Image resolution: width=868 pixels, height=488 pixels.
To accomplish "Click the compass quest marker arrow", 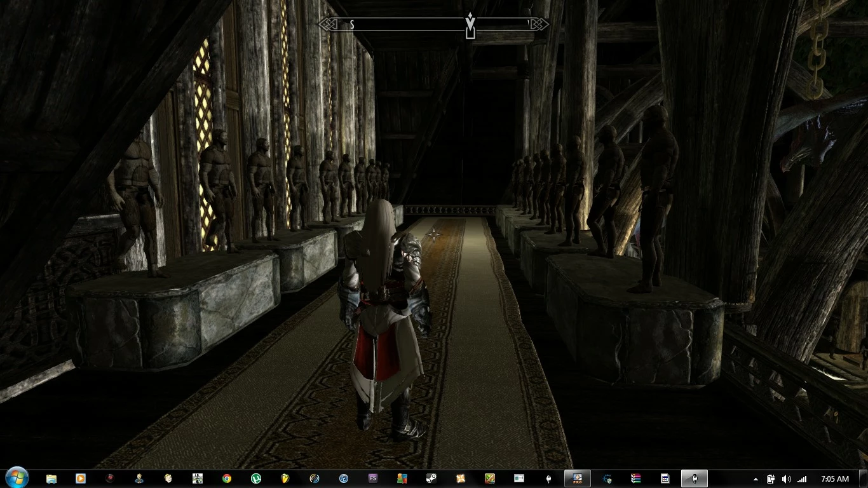I will [x=470, y=25].
